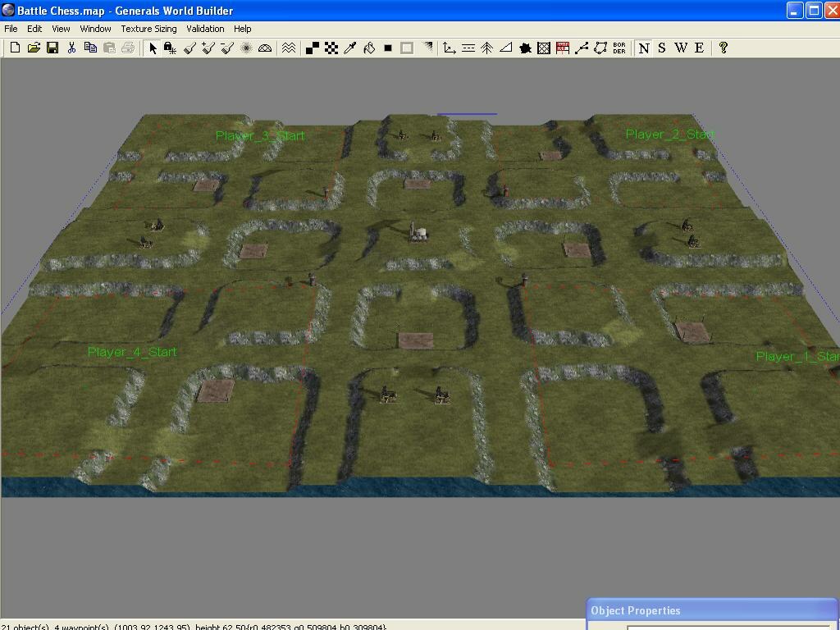Select the road tool with dashed lines
The height and width of the screenshot is (630, 840).
[468, 48]
